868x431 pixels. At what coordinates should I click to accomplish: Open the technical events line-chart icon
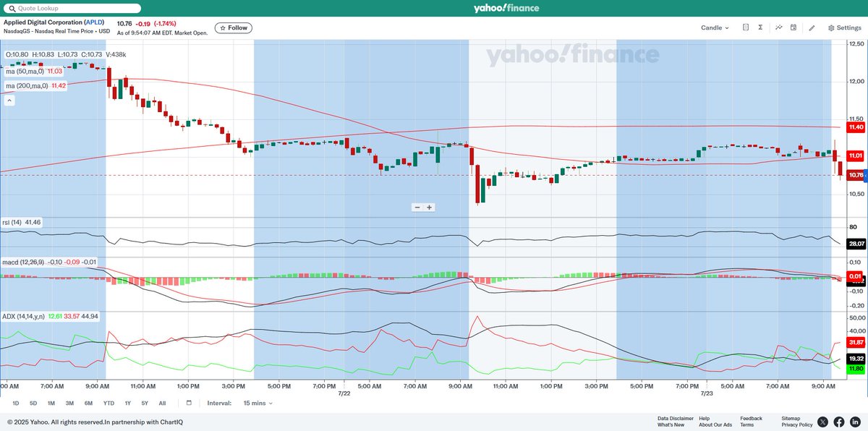779,27
